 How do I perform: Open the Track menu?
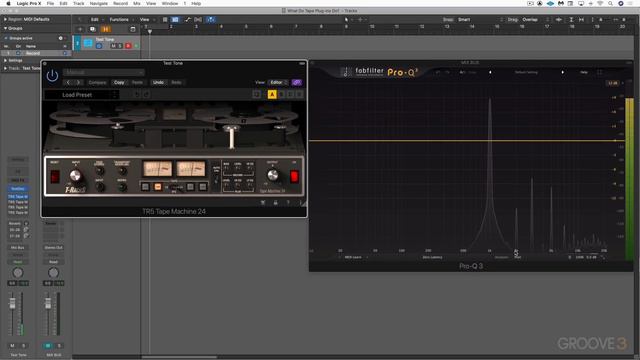click(78, 3)
